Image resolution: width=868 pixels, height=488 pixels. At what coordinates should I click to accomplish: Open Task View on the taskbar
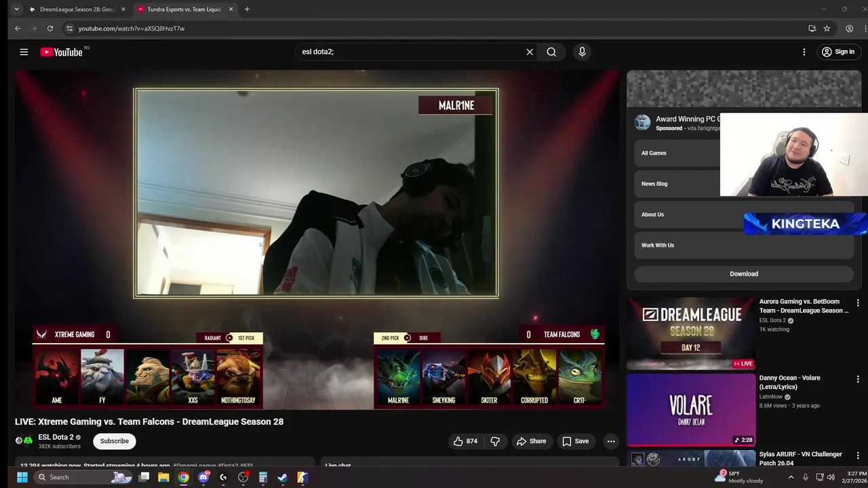pos(144,477)
